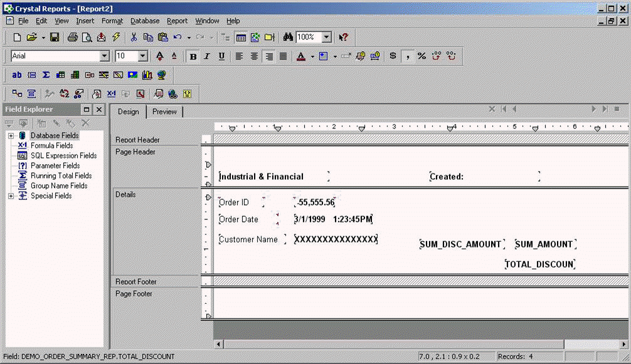Toggle underline formatting

click(221, 56)
